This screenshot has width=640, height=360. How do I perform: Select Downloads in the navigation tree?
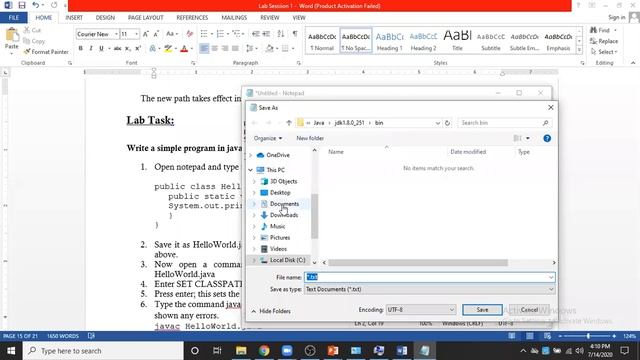(x=284, y=215)
